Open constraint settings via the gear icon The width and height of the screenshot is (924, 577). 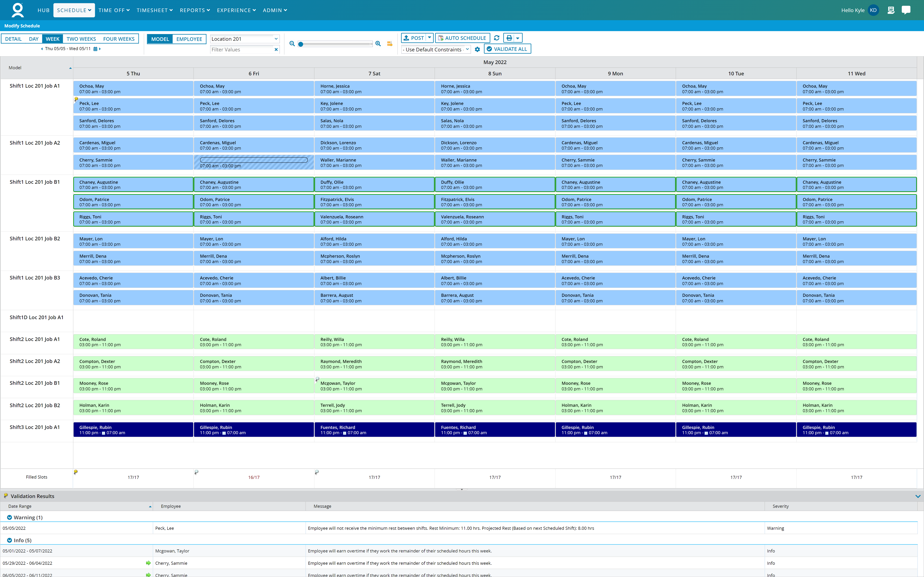point(477,49)
